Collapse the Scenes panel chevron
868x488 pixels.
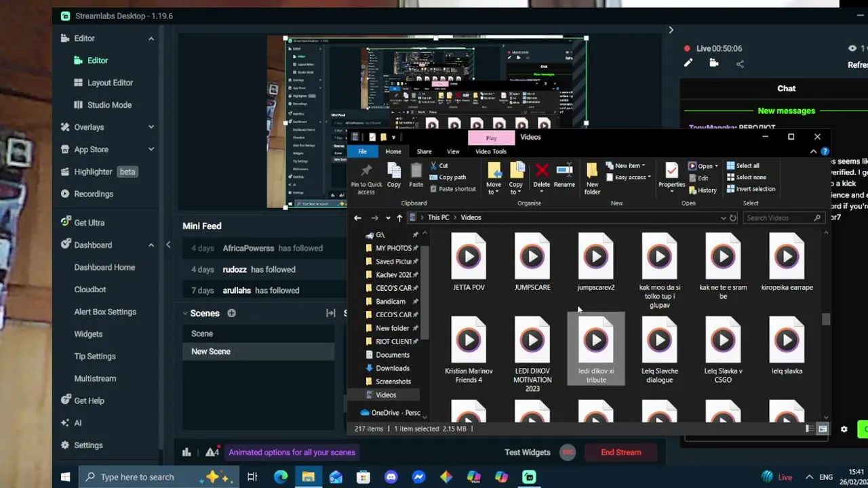tap(185, 313)
